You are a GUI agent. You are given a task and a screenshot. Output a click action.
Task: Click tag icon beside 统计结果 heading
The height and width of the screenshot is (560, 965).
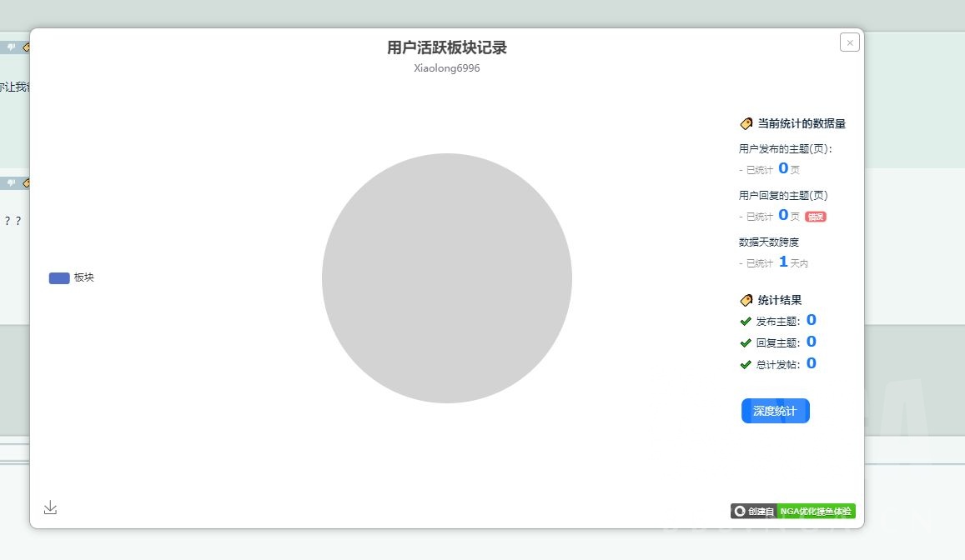(746, 300)
